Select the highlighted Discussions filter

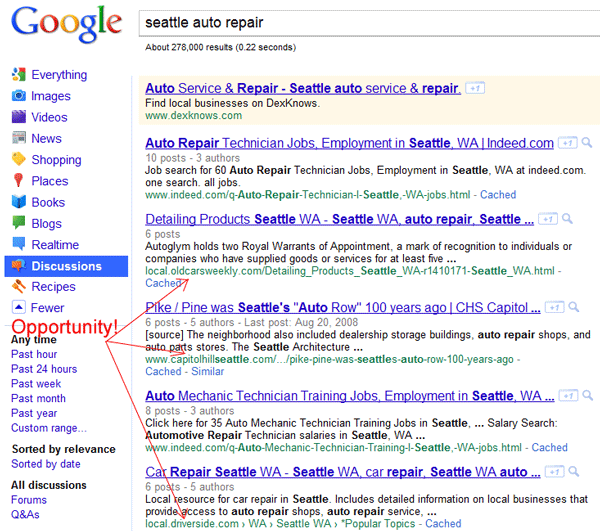66,266
